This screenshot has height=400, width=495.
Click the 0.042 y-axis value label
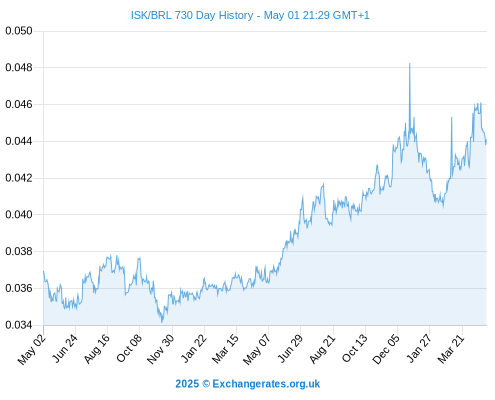[x=19, y=178]
